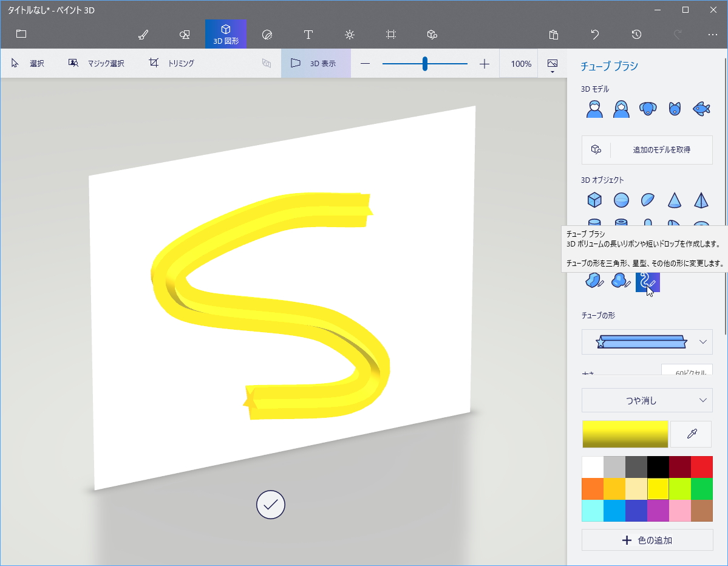
Task: Select the Pyramid 3D object
Action: tap(701, 200)
